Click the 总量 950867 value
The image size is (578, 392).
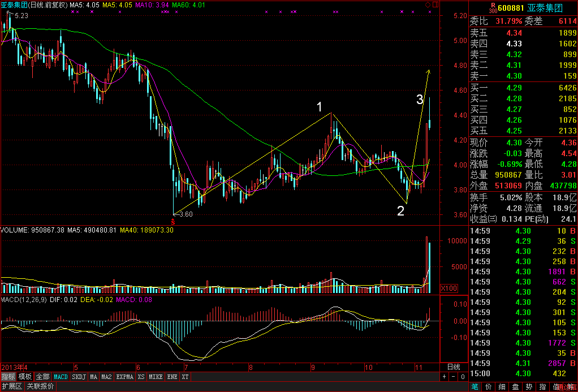click(509, 174)
